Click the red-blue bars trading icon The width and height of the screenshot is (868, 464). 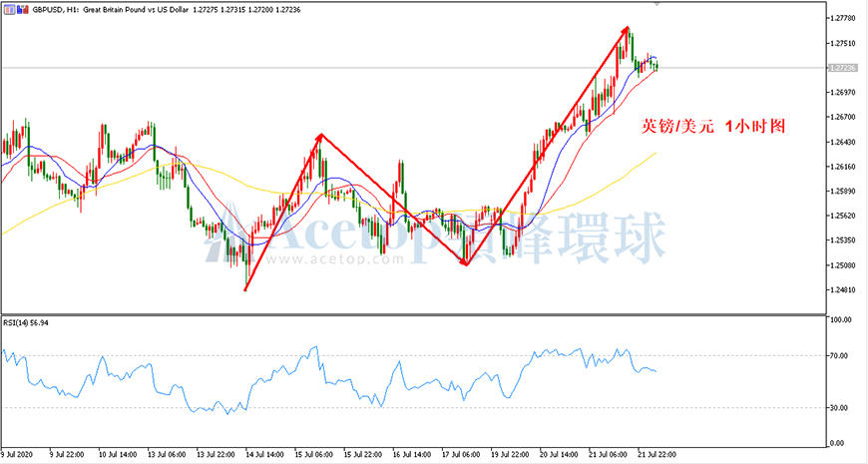pyautogui.click(x=22, y=9)
